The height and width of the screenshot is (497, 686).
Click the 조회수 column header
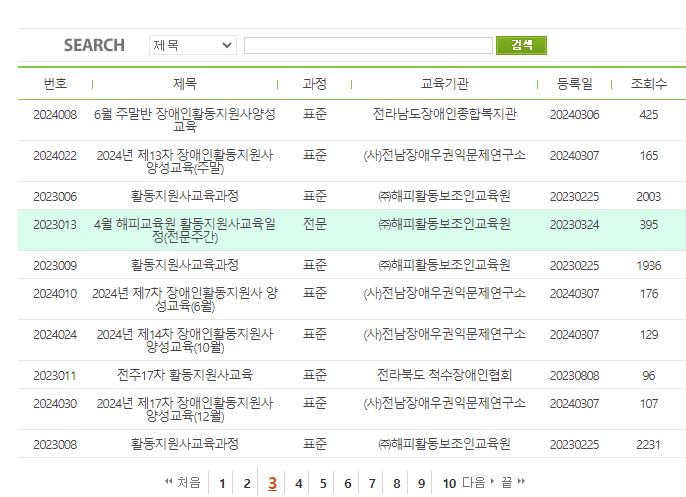point(648,84)
